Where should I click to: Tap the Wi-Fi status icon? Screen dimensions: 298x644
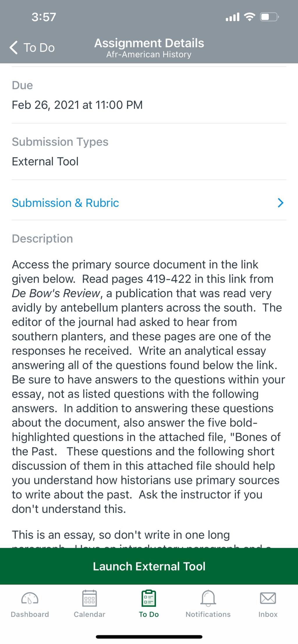[x=249, y=17]
